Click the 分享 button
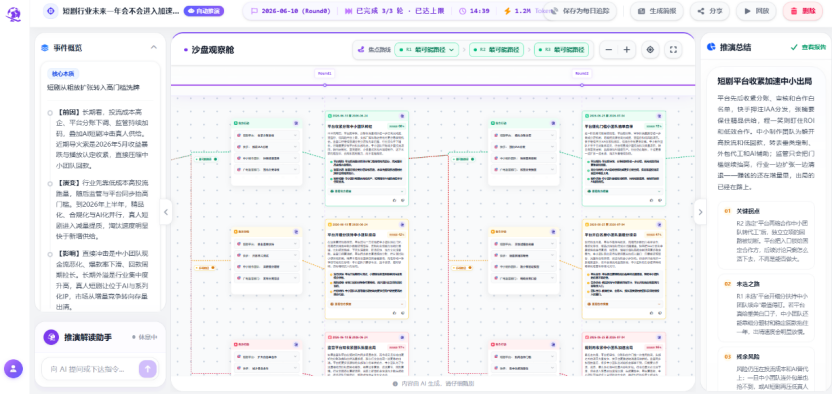Viewport: 832px width, 394px height. tap(709, 11)
